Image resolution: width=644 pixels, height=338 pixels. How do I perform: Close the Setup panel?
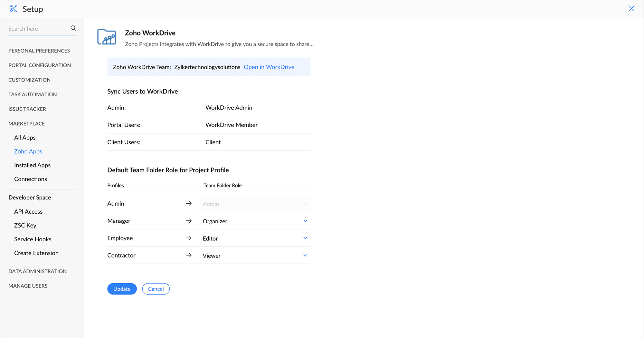(x=631, y=9)
